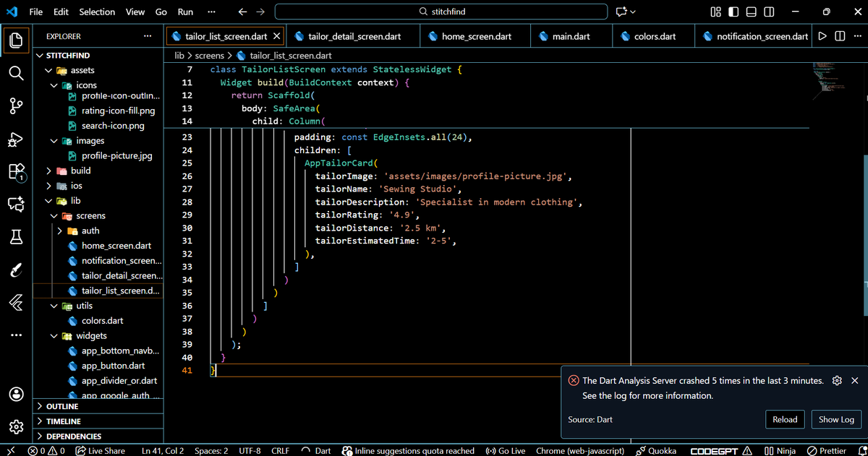
Task: Start a Live Share session from the status bar
Action: pos(101,450)
